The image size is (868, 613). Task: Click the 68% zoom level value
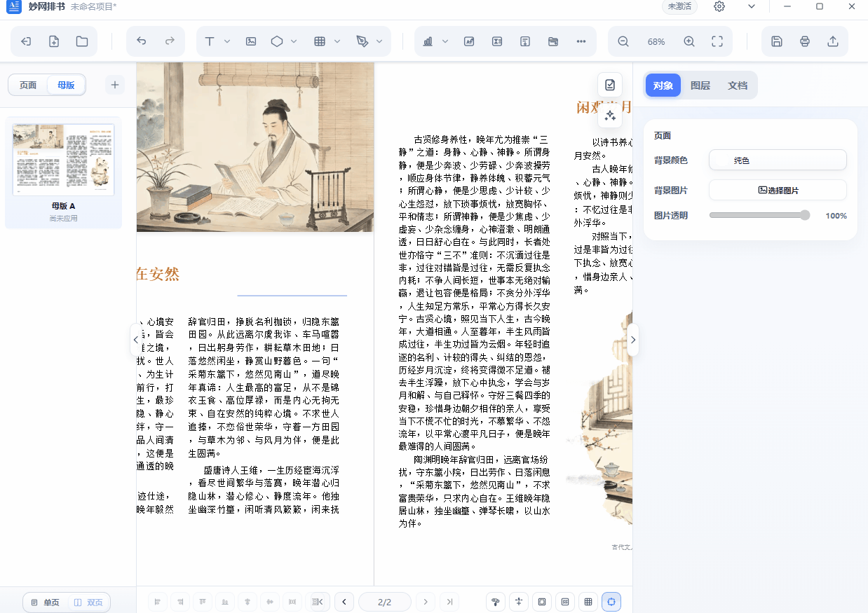coord(656,41)
